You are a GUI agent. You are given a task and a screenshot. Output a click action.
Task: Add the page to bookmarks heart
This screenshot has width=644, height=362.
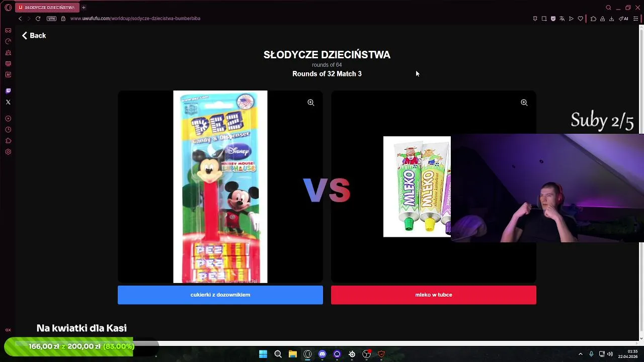[x=580, y=19]
